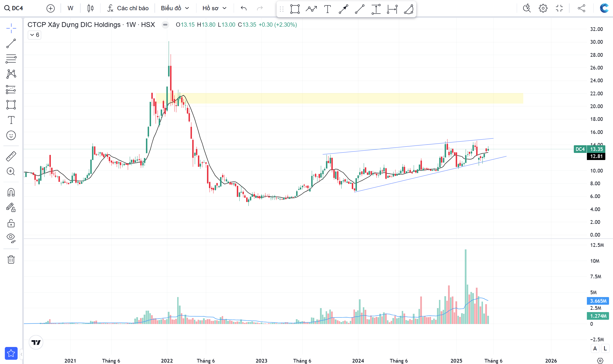Toggle hide all drawings eye icon
The image size is (613, 364).
[x=11, y=238]
